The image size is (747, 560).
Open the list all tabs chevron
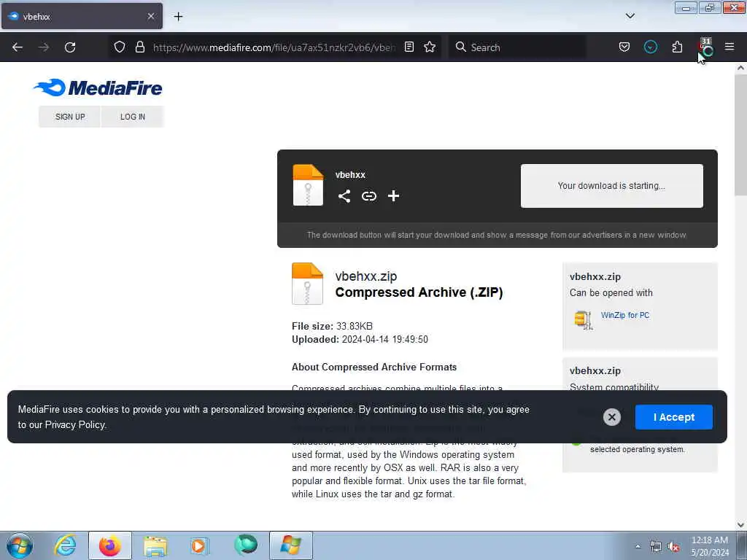[x=630, y=16]
